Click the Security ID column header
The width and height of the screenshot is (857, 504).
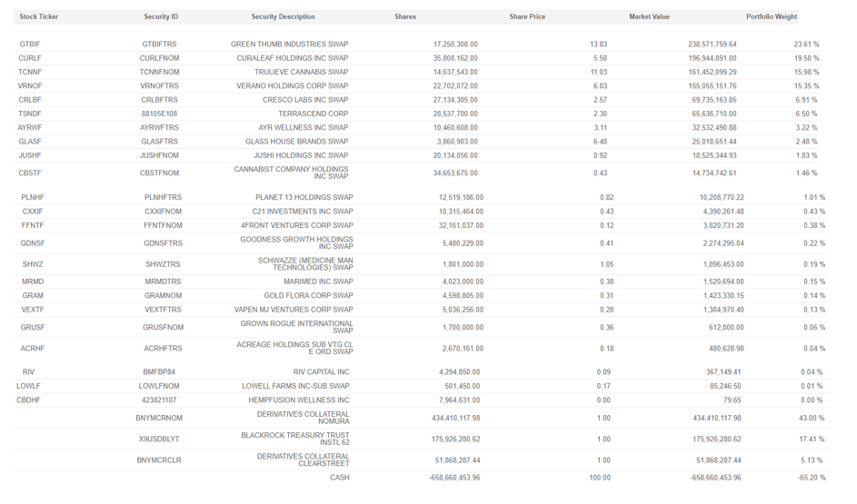pyautogui.click(x=161, y=16)
